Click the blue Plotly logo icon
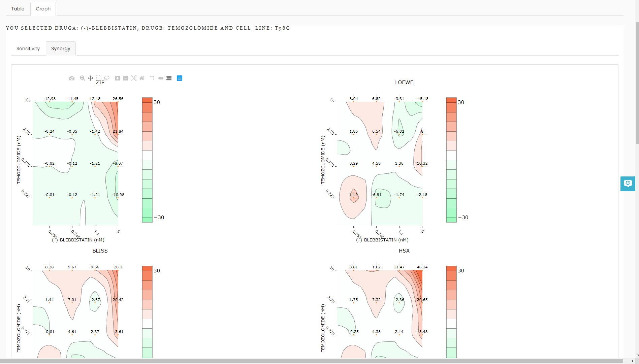639x364 pixels. [180, 78]
